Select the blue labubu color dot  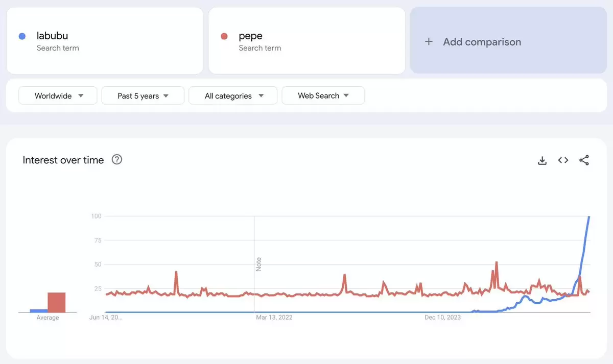tap(22, 36)
